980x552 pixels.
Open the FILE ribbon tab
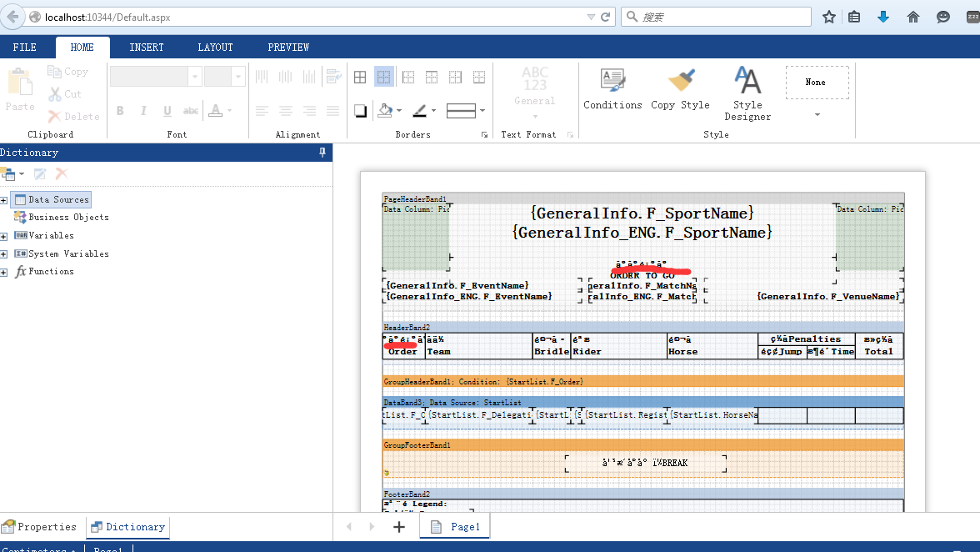click(x=25, y=48)
